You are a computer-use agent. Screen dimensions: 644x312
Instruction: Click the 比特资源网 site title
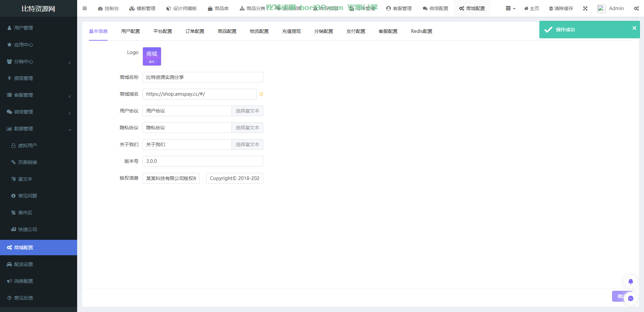[x=38, y=9]
